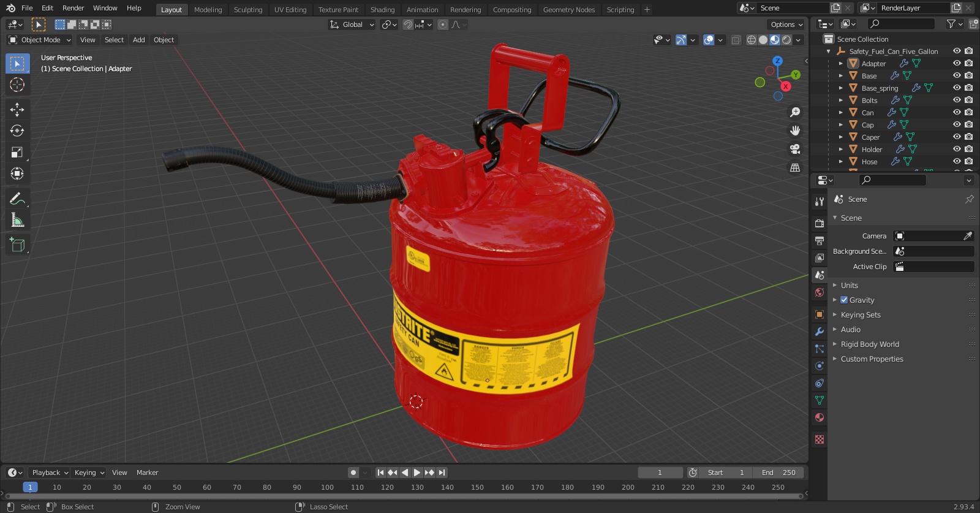This screenshot has height=513, width=980.
Task: Expand the Custom Properties panel
Action: pyautogui.click(x=872, y=359)
